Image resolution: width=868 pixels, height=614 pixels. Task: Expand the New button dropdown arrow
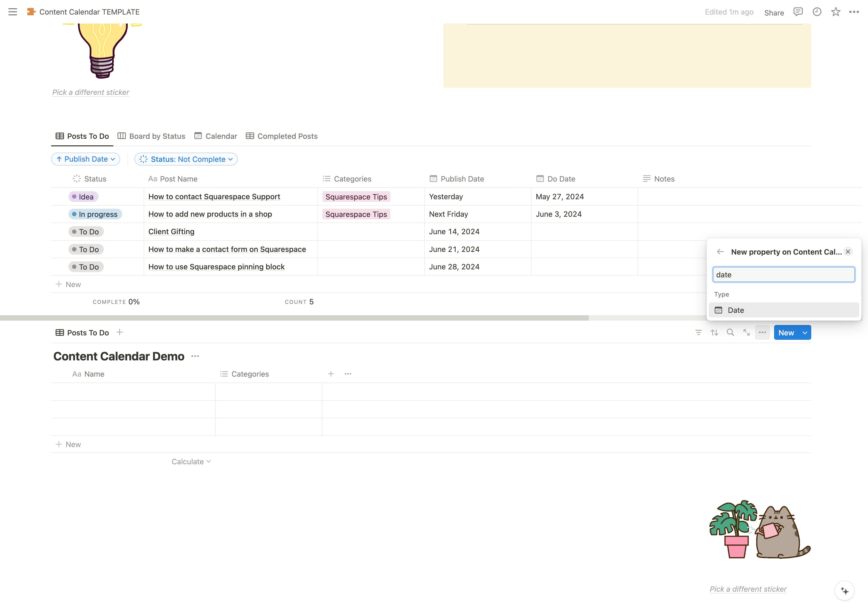805,332
